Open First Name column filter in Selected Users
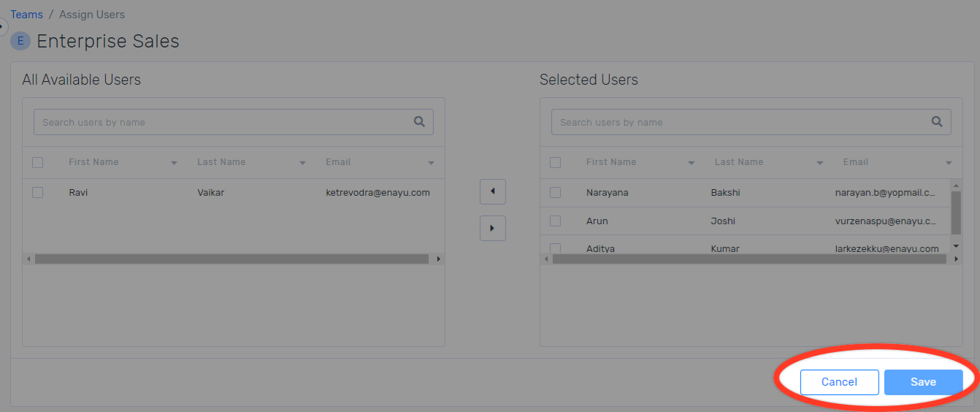 point(691,163)
